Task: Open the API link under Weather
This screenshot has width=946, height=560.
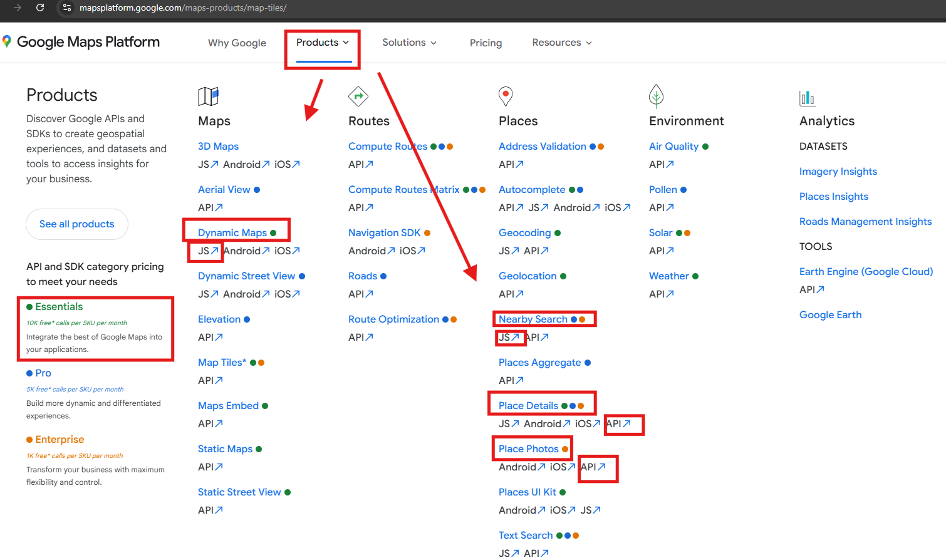Action: [662, 294]
